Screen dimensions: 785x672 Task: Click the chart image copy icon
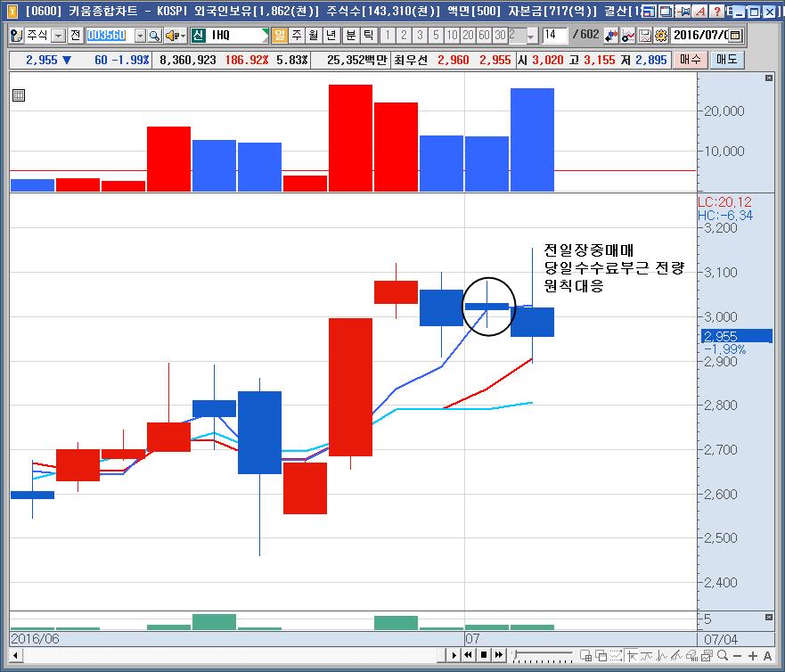pyautogui.click(x=707, y=655)
